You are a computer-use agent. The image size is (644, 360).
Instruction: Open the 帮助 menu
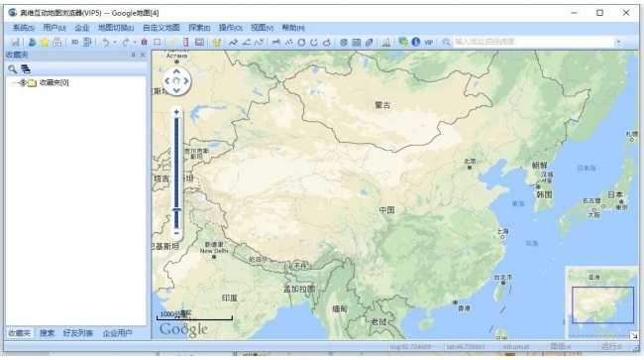point(293,28)
